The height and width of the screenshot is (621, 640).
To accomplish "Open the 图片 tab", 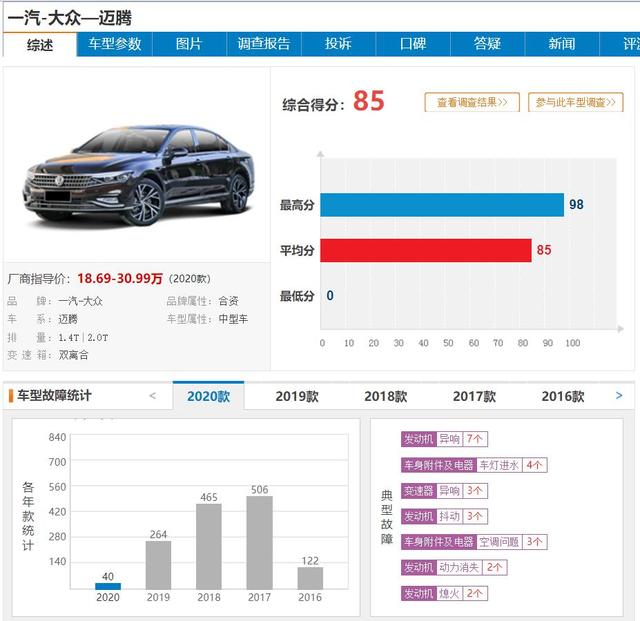I will 189,44.
